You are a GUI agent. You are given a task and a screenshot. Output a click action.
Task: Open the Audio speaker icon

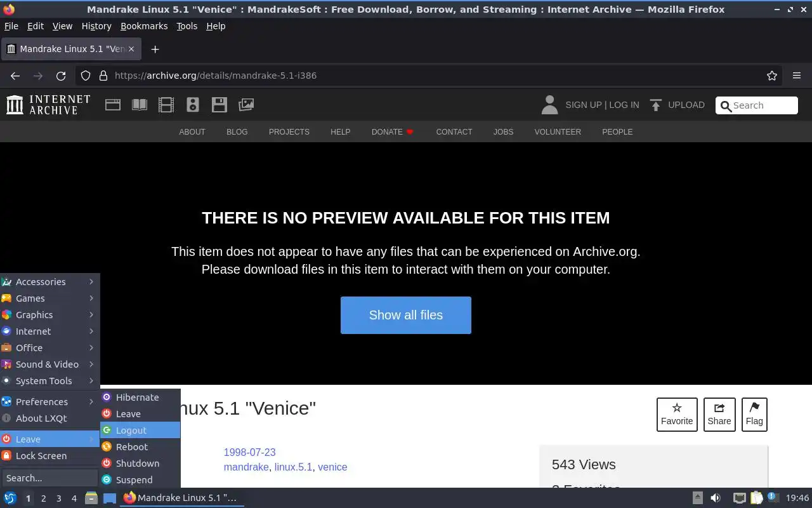193,105
